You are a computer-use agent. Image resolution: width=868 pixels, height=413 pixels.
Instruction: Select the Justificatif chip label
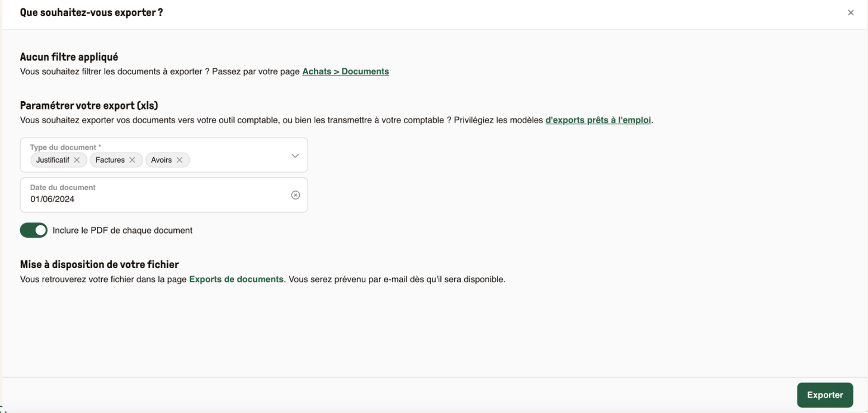pyautogui.click(x=52, y=160)
